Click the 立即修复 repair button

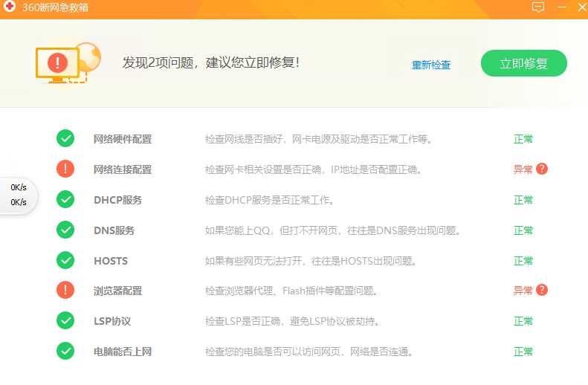point(523,63)
